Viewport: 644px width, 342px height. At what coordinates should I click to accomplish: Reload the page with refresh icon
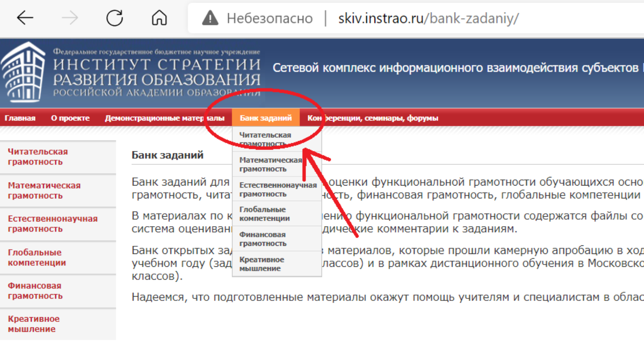115,18
